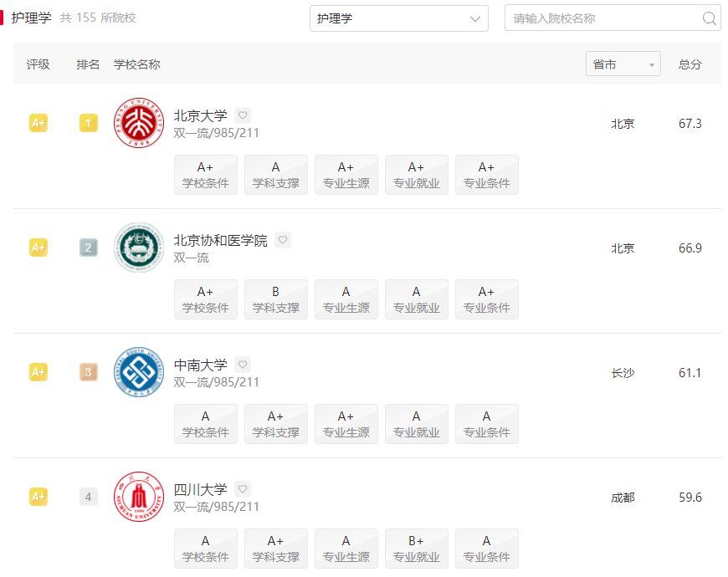
Task: Favorite 北京大学 with heart icon
Action: click(243, 115)
